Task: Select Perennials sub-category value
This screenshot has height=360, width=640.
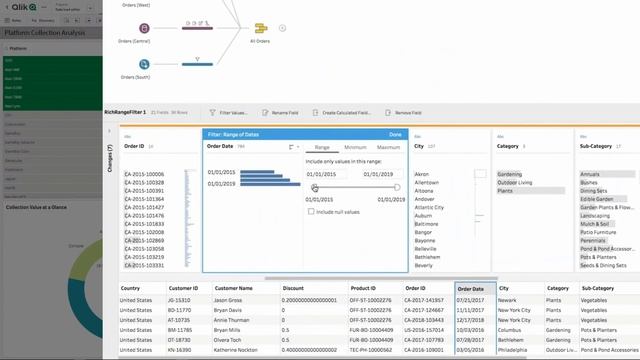Action: click(x=593, y=240)
